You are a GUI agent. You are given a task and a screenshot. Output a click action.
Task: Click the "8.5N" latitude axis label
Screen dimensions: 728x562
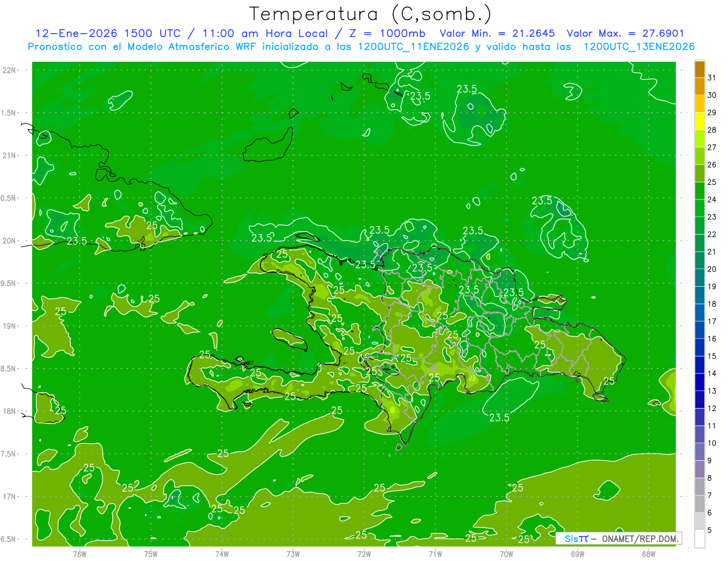pos(9,369)
